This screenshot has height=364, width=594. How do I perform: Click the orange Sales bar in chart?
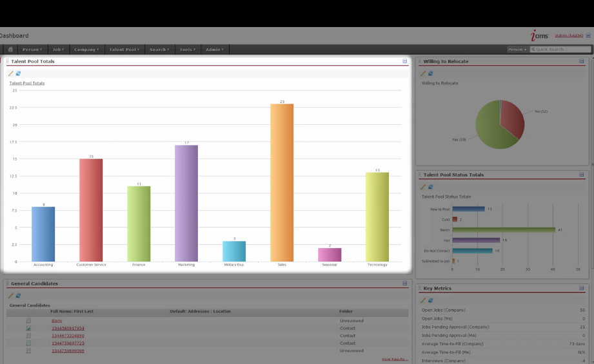(282, 183)
